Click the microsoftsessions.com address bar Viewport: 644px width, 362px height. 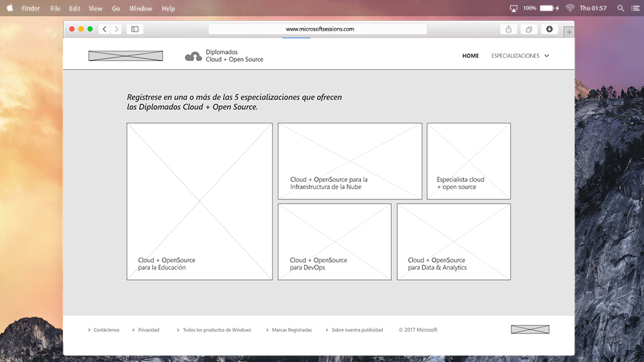point(318,29)
